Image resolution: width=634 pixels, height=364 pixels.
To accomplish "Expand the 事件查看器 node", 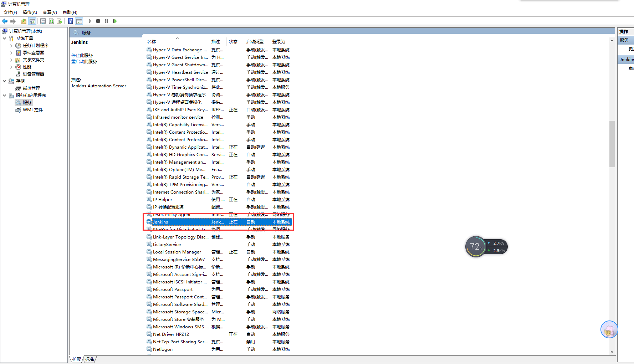I will click(x=11, y=53).
